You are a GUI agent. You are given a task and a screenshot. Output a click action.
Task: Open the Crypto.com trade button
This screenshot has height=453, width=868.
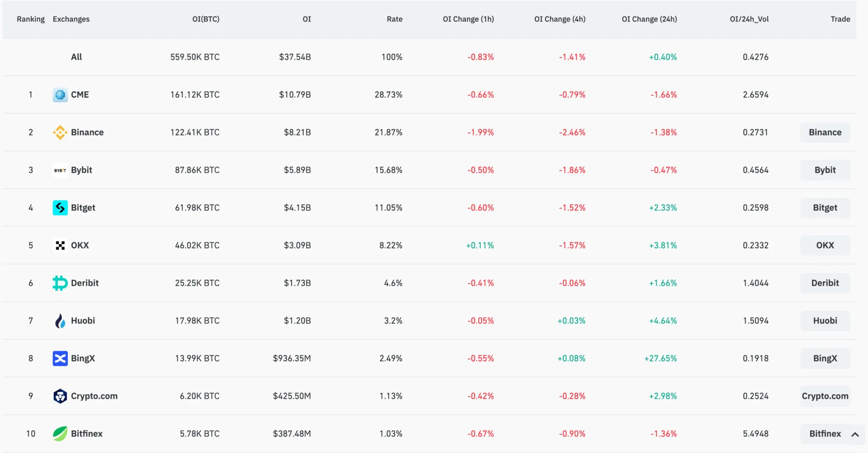pos(825,396)
